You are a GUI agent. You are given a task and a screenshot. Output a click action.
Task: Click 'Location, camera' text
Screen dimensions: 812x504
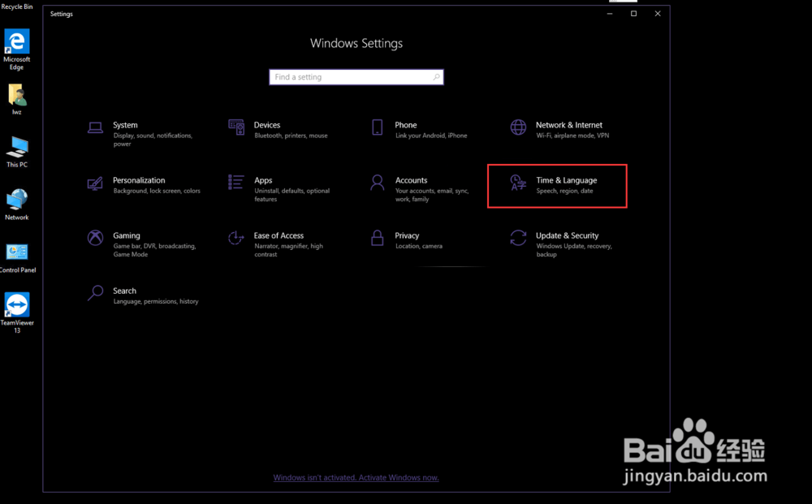(x=419, y=246)
